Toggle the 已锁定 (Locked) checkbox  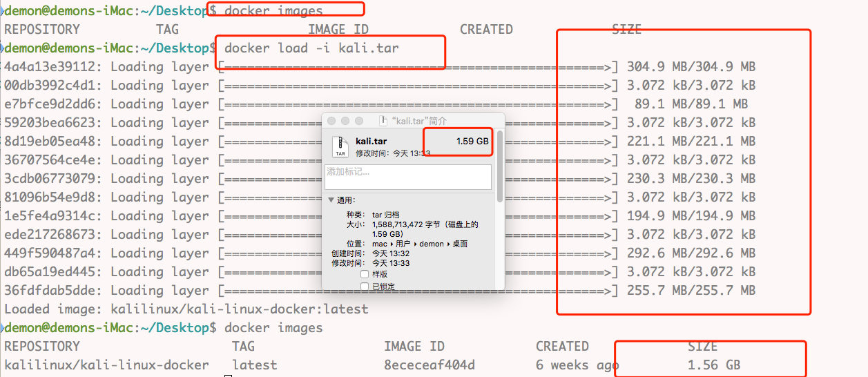click(x=365, y=286)
